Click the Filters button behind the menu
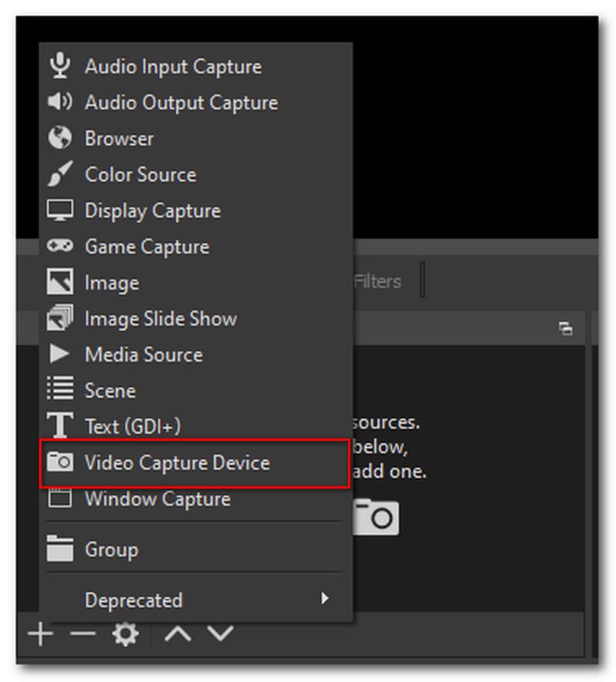616x682 pixels. pyautogui.click(x=377, y=281)
